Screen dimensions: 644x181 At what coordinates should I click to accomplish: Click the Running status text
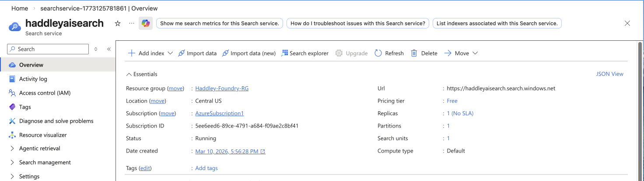pyautogui.click(x=206, y=138)
